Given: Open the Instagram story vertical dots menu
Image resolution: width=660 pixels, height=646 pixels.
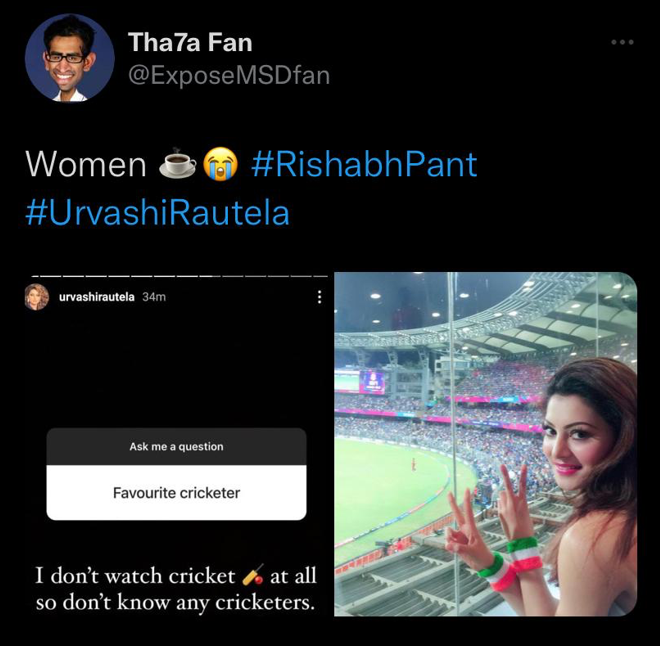Looking at the screenshot, I should (x=319, y=297).
